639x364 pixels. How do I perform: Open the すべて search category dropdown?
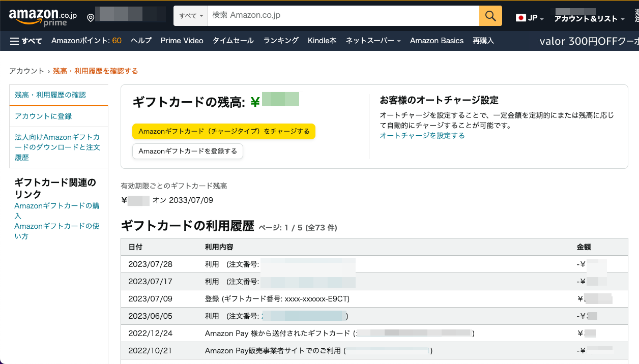(191, 16)
